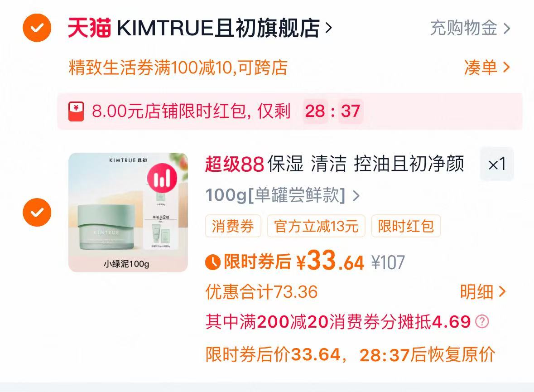Expand the 100g[单罐尝鲜款] variant selector

click(282, 195)
